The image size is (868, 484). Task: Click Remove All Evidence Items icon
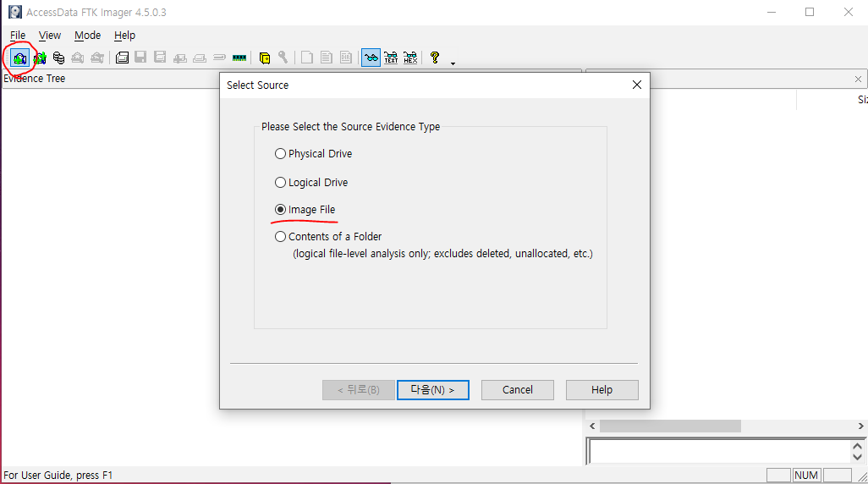pyautogui.click(x=97, y=58)
